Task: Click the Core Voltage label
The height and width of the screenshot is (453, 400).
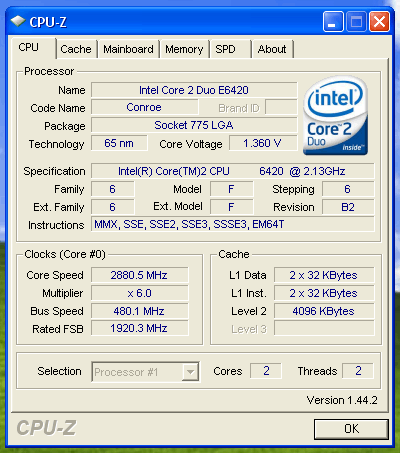Action: coord(191,144)
